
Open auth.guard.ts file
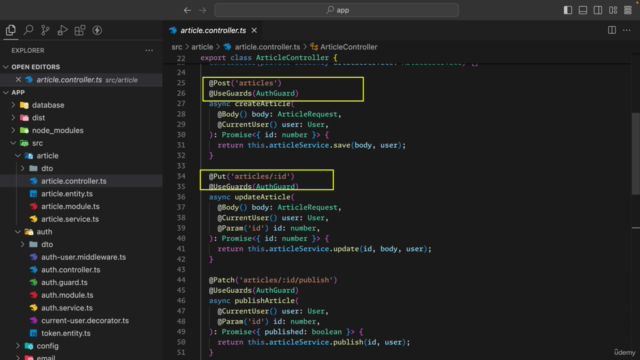(64, 282)
